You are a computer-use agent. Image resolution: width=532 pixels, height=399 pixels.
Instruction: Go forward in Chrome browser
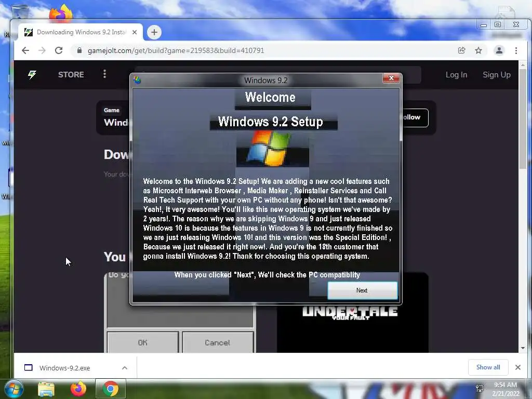pos(42,50)
